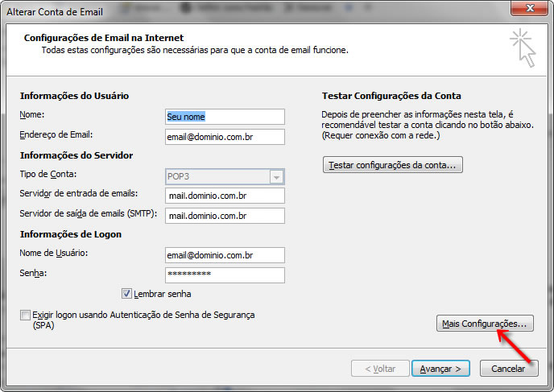Click the Configurações de Email na Internet heading
554x392 pixels.
pyautogui.click(x=104, y=38)
